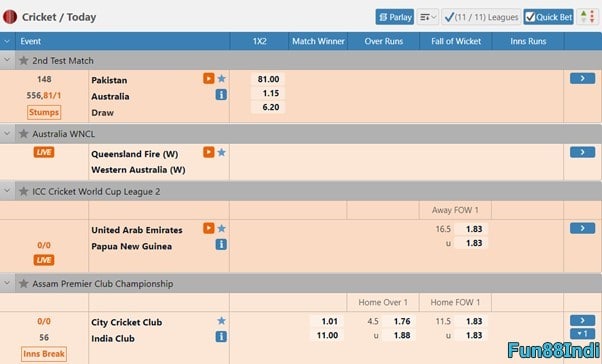Bet Away FOW 1 under at 1.83

471,243
